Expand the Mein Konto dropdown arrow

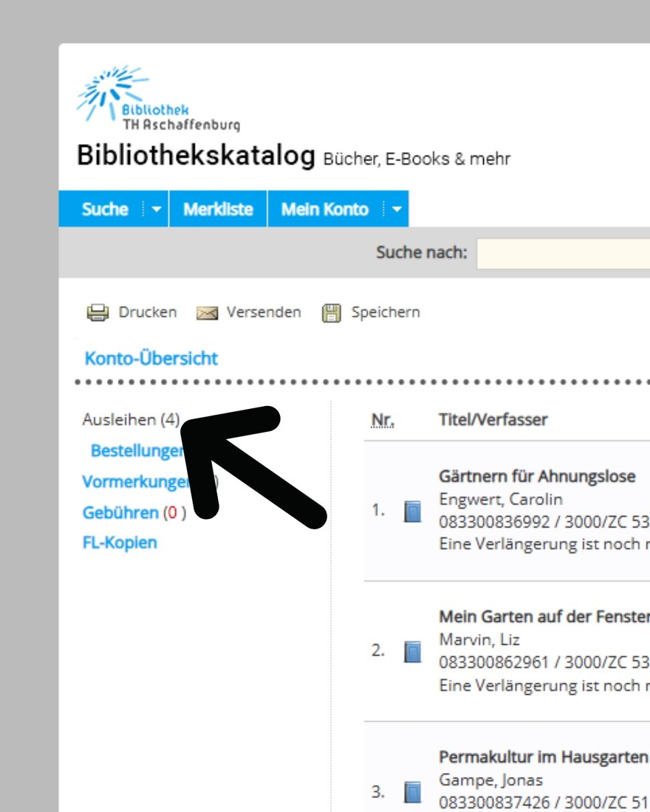pyautogui.click(x=397, y=209)
